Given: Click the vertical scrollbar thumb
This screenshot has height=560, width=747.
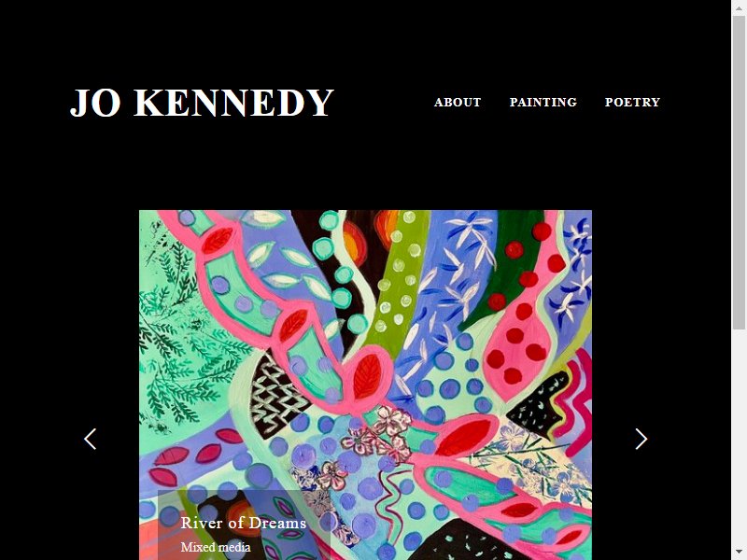Looking at the screenshot, I should pos(739,173).
